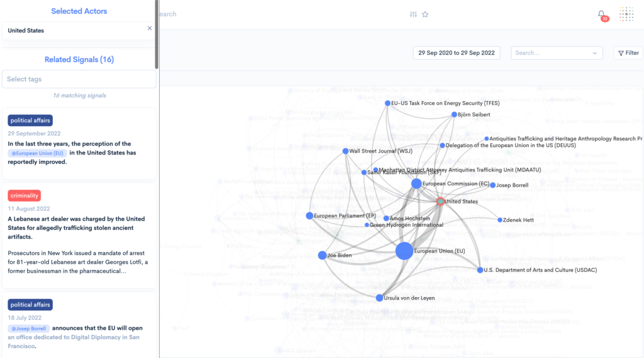Click the Filter button
Viewport: 644px width, 358px height.
[628, 53]
